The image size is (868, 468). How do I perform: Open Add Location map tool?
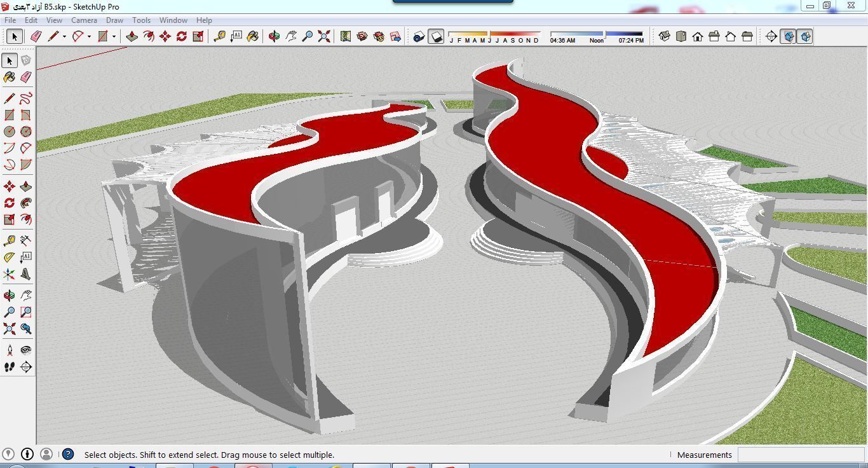(346, 36)
